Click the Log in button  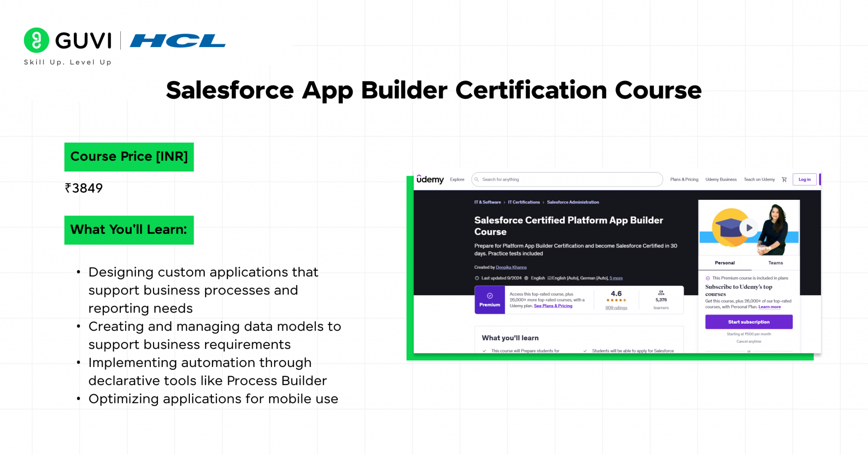click(804, 179)
